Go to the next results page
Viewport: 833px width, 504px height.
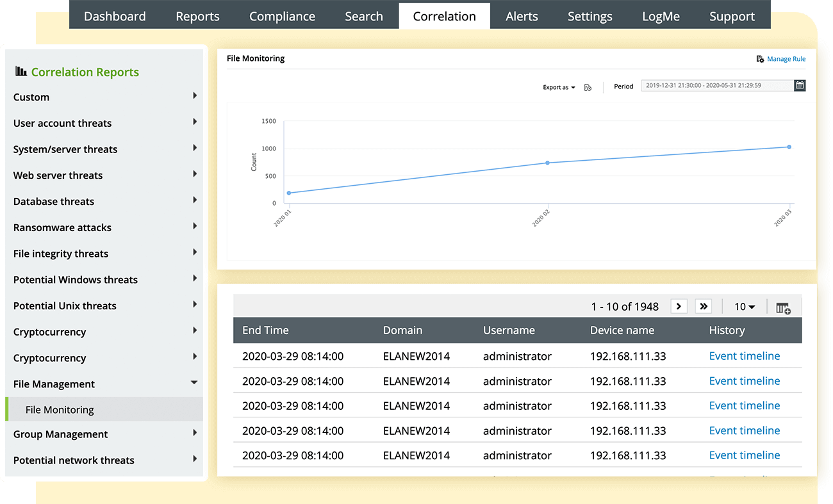click(679, 306)
